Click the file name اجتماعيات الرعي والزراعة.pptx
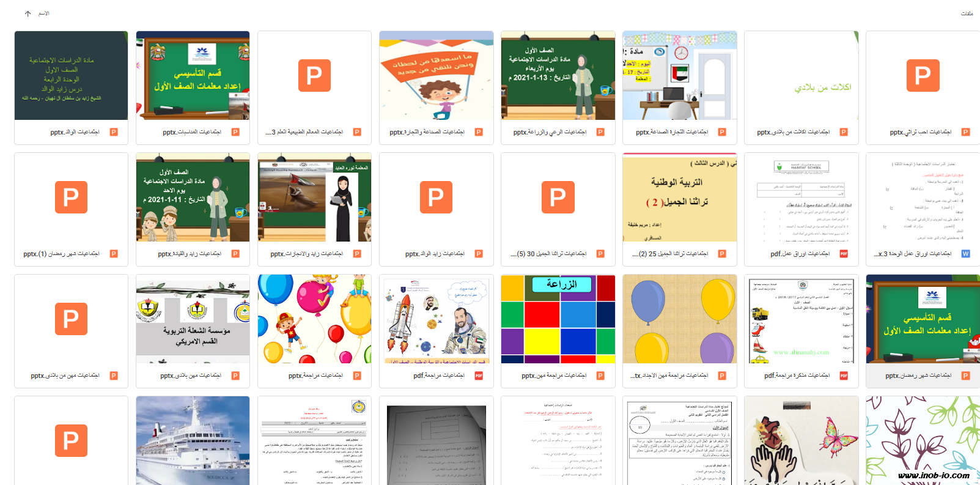Screen dimensions: 980x485 click(550, 132)
